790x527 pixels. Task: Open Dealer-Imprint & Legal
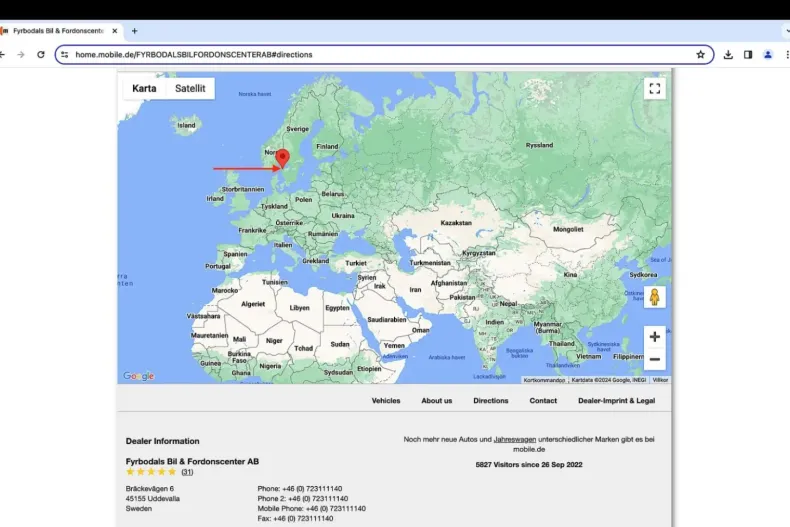pyautogui.click(x=616, y=400)
